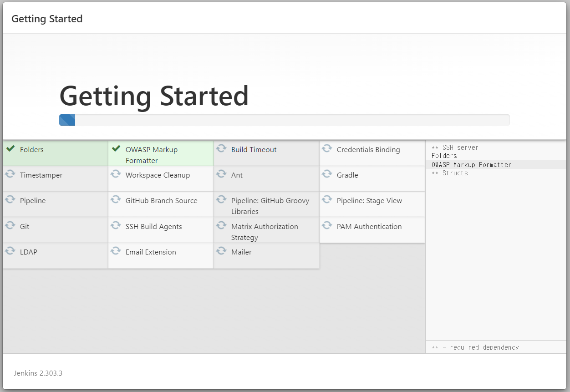The image size is (570, 392).
Task: Click the sync icon for Workspace Cleanup
Action: point(116,174)
